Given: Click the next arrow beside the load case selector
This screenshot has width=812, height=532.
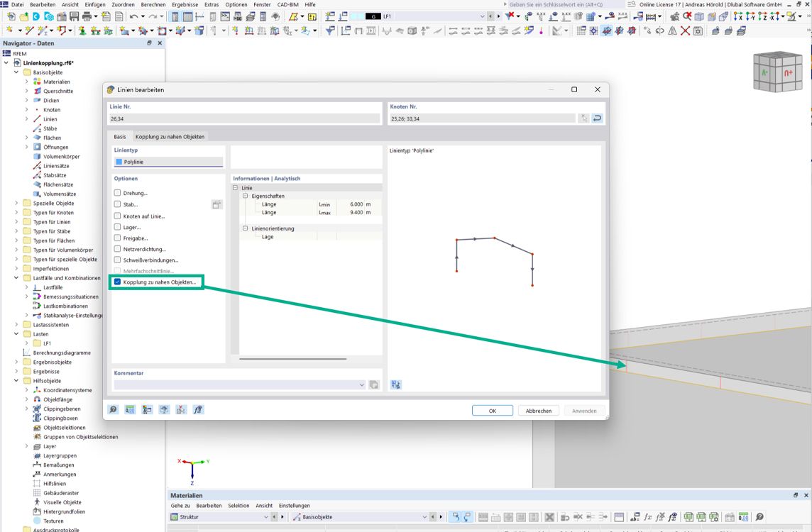Looking at the screenshot, I should click(499, 16).
